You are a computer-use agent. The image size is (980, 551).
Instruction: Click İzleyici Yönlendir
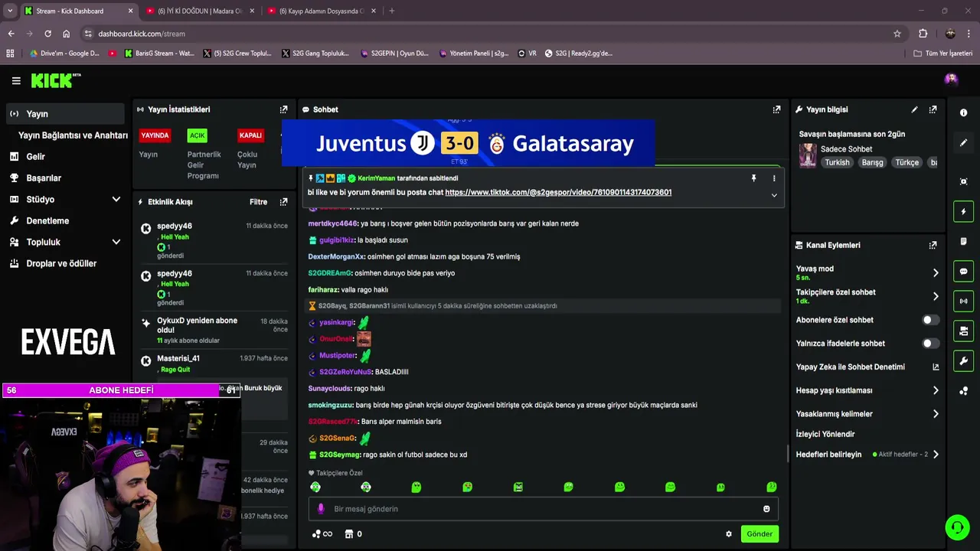825,434
